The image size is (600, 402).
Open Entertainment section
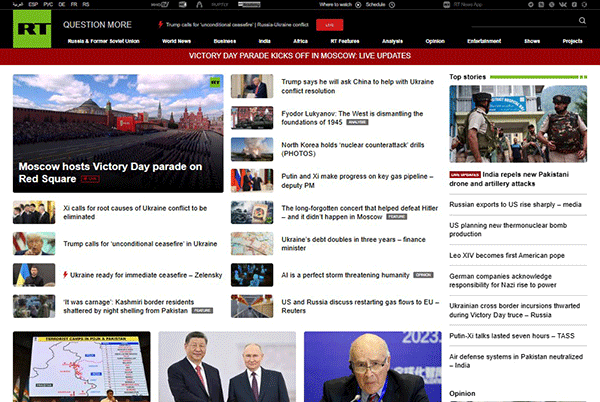[x=484, y=41]
